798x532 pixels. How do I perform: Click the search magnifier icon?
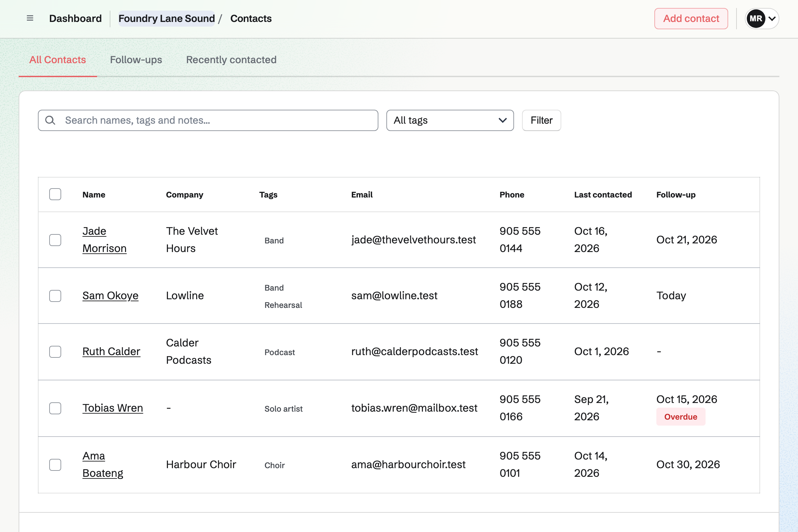pyautogui.click(x=50, y=120)
